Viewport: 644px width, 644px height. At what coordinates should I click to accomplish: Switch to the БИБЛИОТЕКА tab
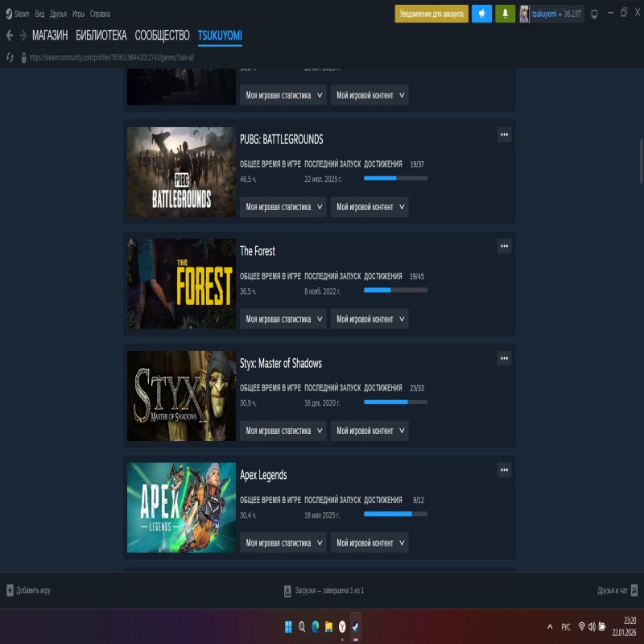98,35
